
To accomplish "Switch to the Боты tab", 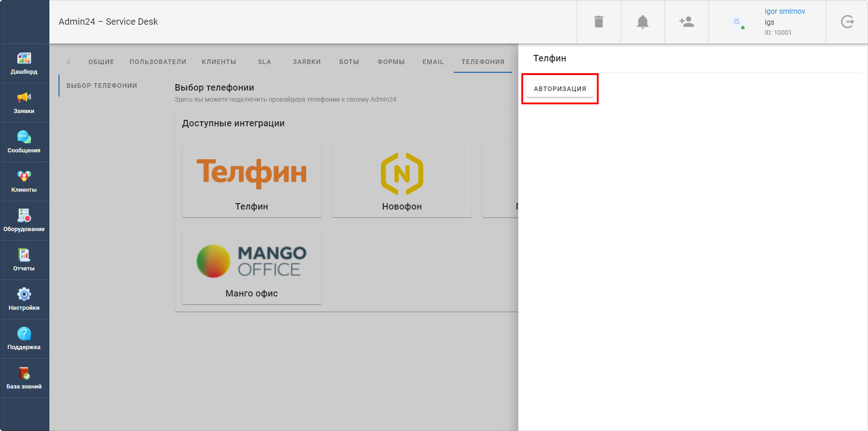I will click(349, 62).
